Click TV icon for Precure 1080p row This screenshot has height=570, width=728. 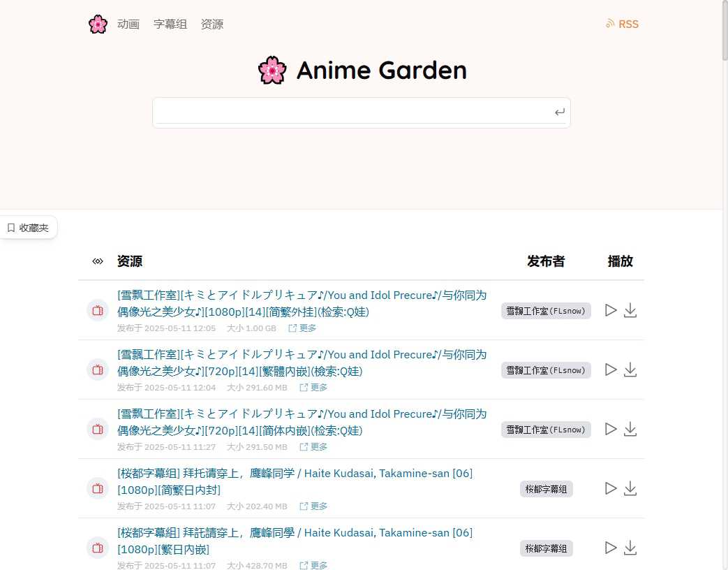[x=98, y=310]
